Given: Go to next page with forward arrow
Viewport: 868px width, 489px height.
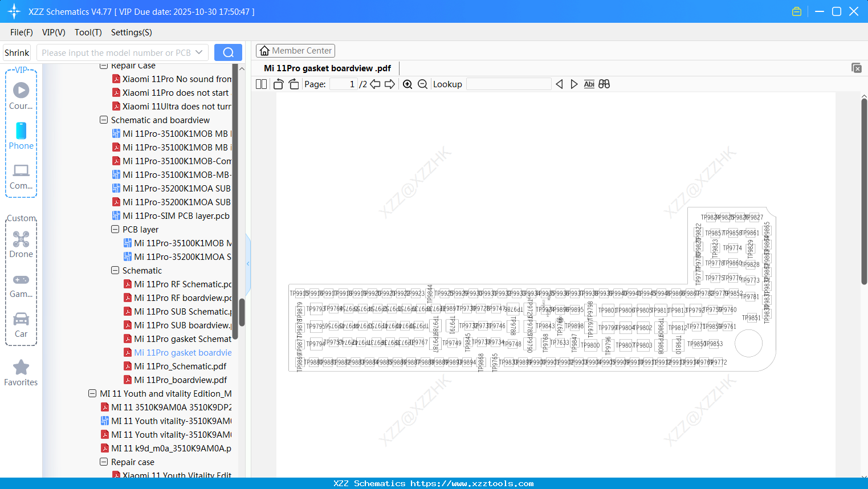Looking at the screenshot, I should [x=390, y=84].
